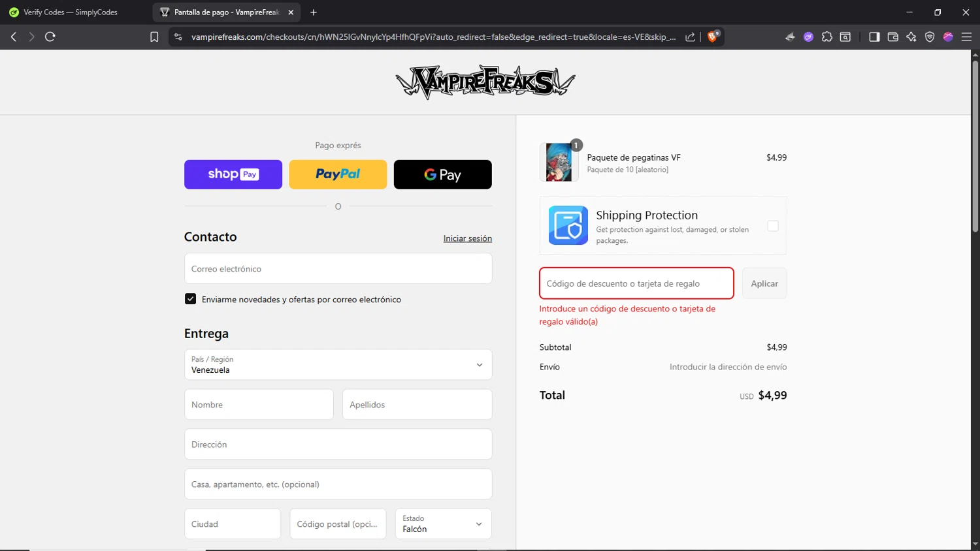Focus the Código de descuento field
The image size is (980, 551).
coord(636,283)
